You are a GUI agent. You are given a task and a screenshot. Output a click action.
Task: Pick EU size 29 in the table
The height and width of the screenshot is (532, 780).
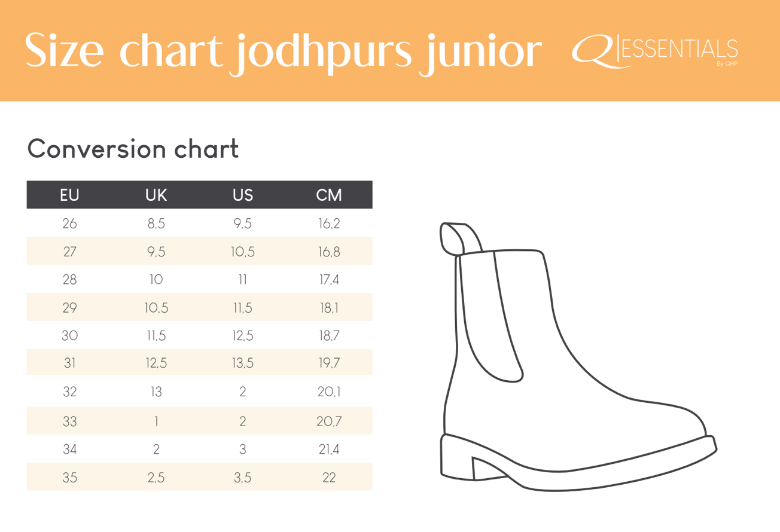[70, 308]
